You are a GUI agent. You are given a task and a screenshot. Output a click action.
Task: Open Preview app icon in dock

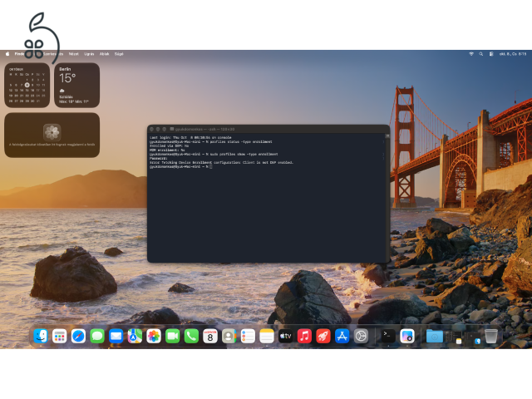tap(407, 336)
